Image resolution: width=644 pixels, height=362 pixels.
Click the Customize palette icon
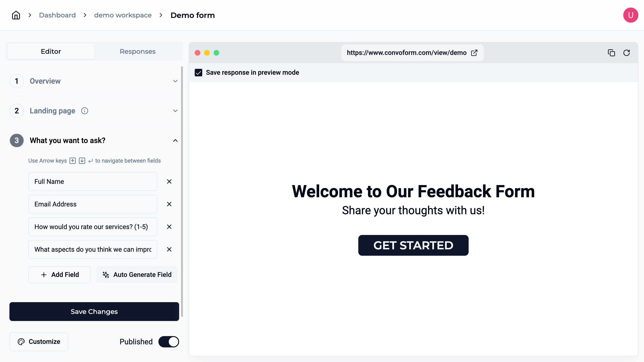21,342
